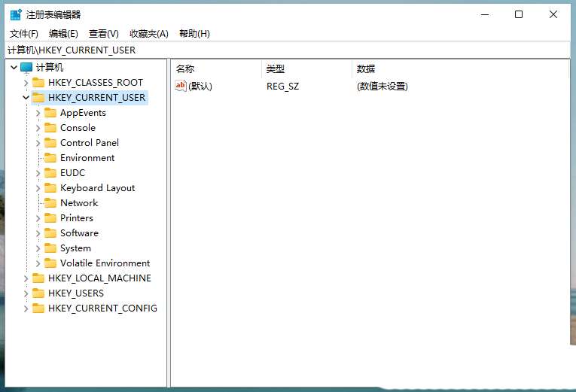Viewport: 576px width, 392px height.
Task: Select the HKEY_USERS tree label
Action: pos(76,293)
